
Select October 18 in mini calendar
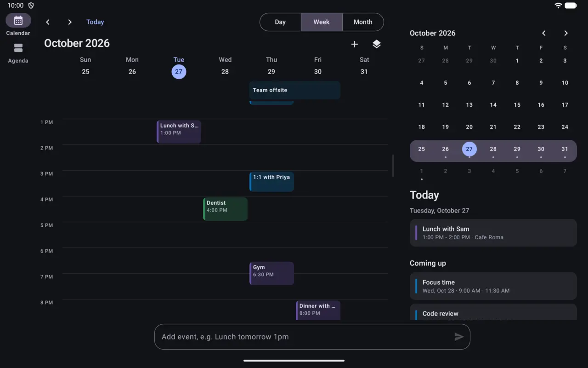tap(422, 127)
